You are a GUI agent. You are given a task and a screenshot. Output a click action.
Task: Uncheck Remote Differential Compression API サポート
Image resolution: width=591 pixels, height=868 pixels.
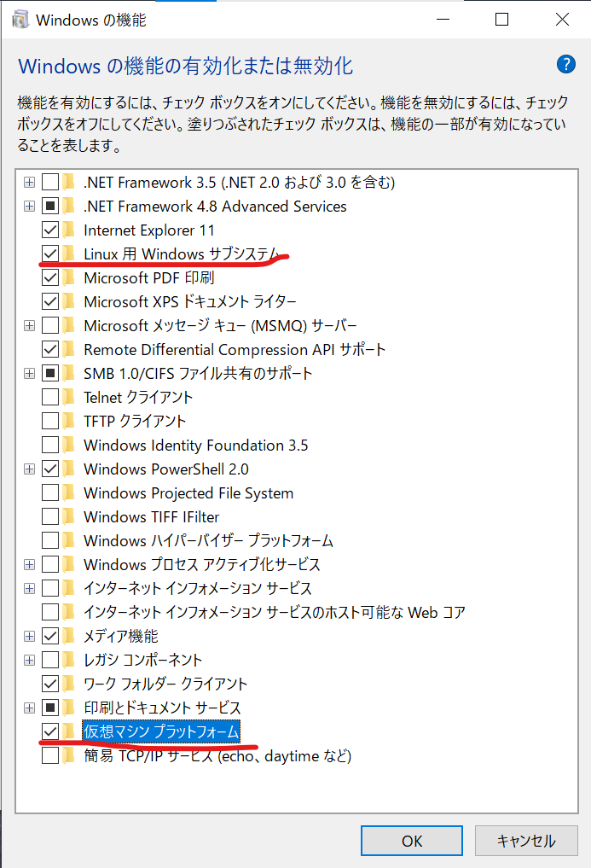click(50, 349)
